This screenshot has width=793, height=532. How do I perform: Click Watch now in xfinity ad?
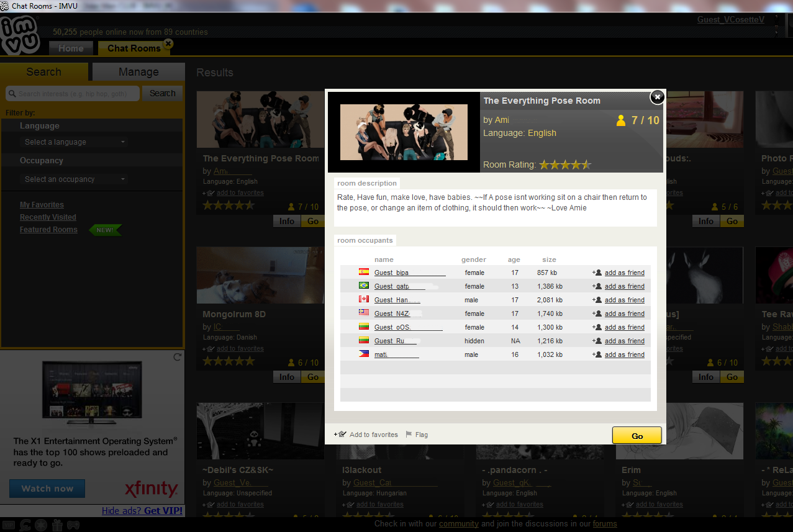(x=47, y=489)
